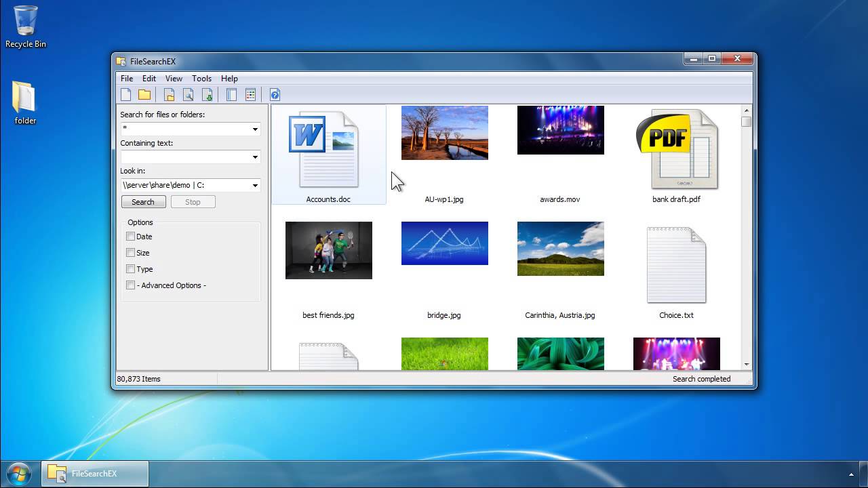Viewport: 868px width, 488px height.
Task: Enable the Type option checkbox
Action: 130,269
